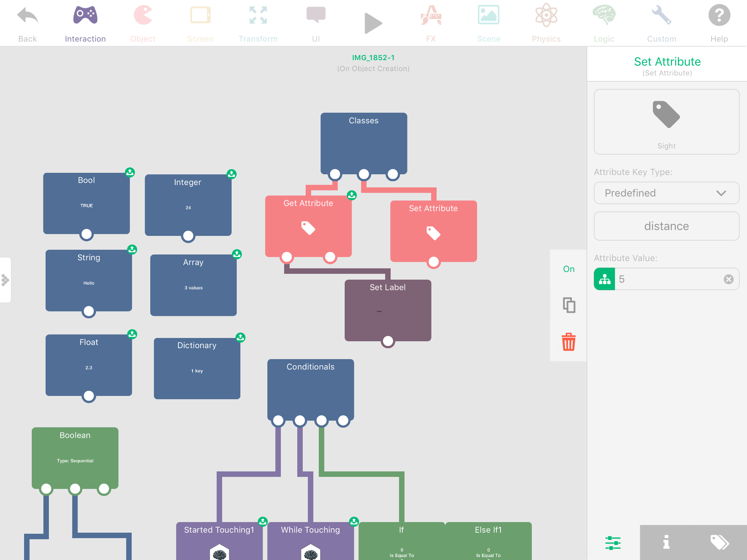Toggle the green attribute picker button
The height and width of the screenshot is (560, 747).
tap(604, 279)
